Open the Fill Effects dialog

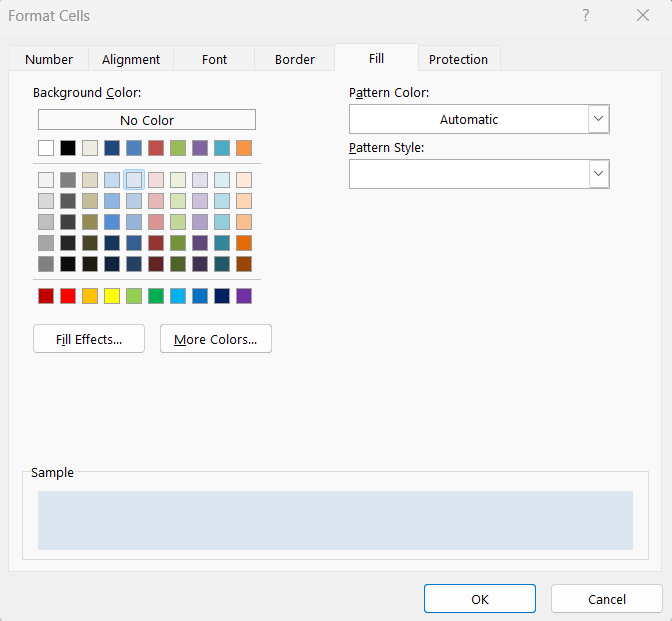pos(89,339)
